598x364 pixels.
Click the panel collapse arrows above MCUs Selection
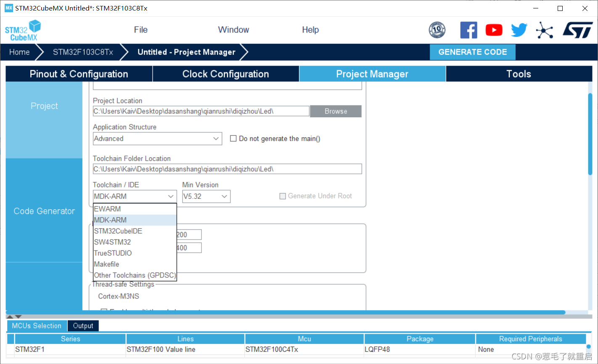click(14, 317)
